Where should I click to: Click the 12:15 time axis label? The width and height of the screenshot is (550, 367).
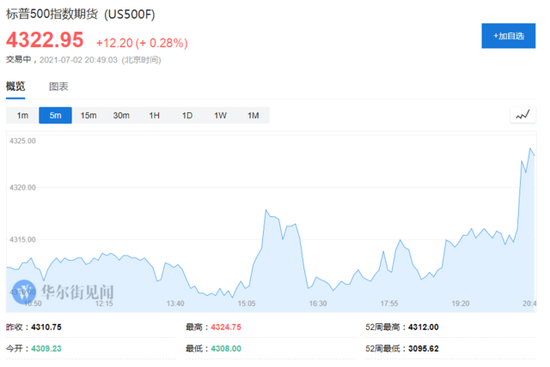pos(104,303)
